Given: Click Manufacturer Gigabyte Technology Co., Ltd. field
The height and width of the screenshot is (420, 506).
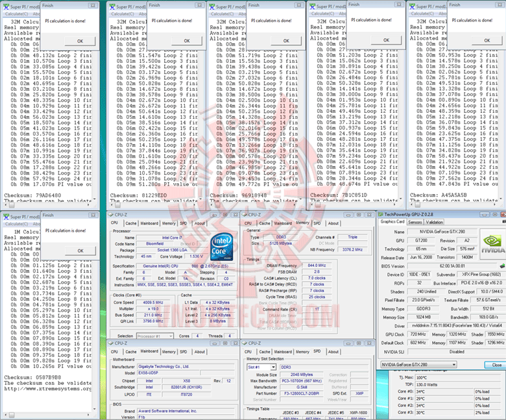Looking at the screenshot, I should (x=187, y=367).
